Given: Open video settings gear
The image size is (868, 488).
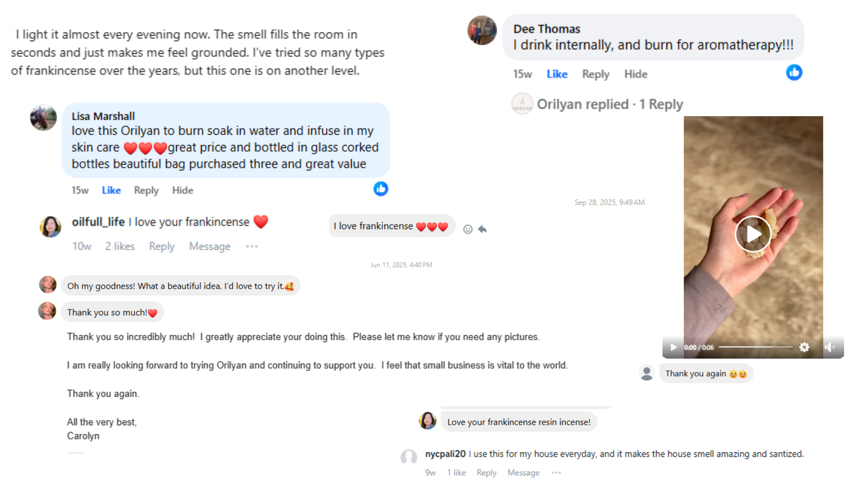Looking at the screenshot, I should pyautogui.click(x=804, y=347).
